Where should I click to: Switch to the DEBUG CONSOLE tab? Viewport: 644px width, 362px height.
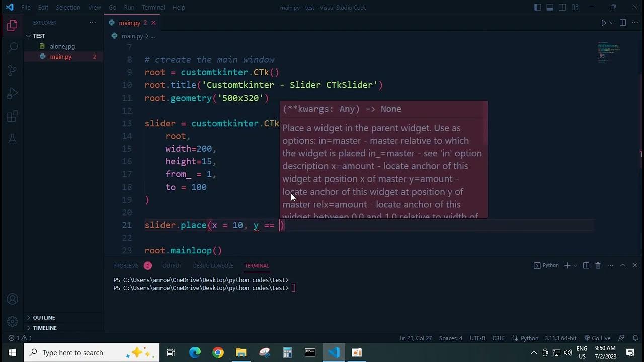pos(213,266)
